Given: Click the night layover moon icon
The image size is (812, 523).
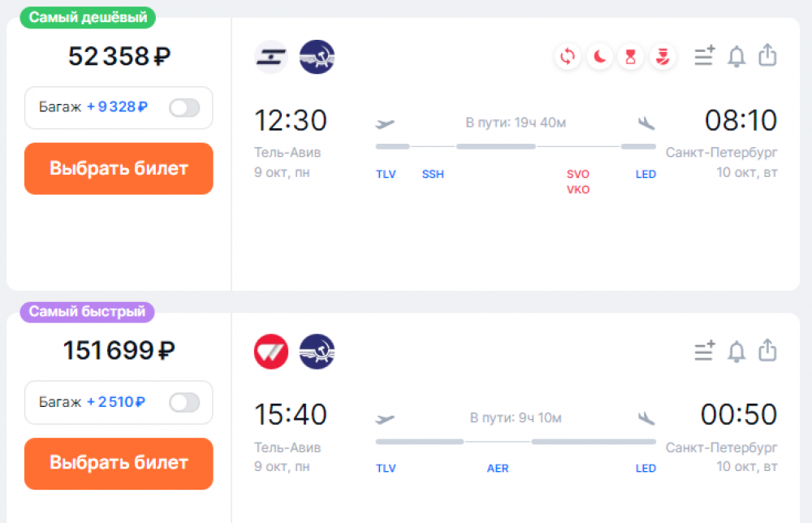Looking at the screenshot, I should point(600,57).
